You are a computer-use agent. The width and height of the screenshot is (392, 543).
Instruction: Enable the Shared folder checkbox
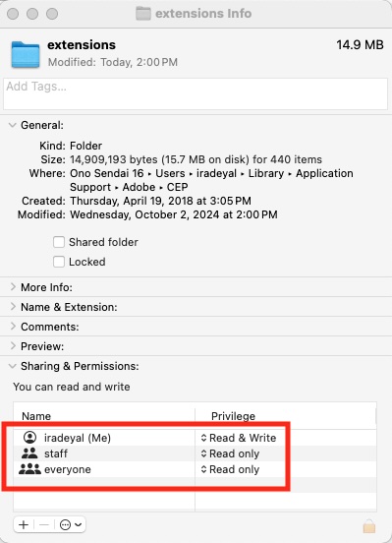tap(59, 242)
